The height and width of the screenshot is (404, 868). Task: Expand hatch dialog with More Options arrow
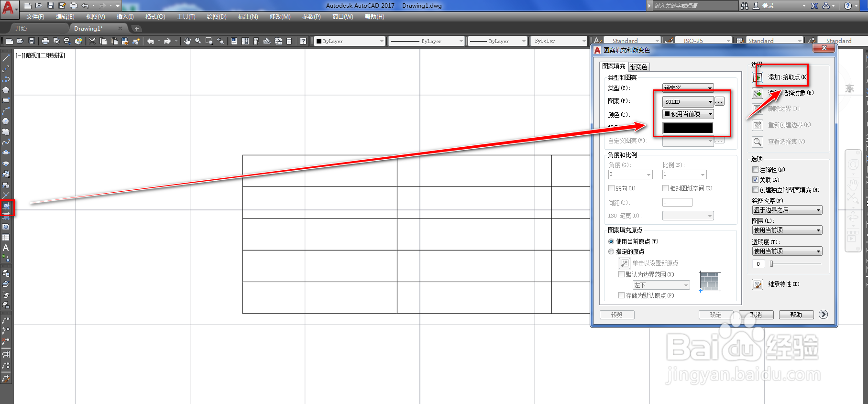(x=823, y=314)
